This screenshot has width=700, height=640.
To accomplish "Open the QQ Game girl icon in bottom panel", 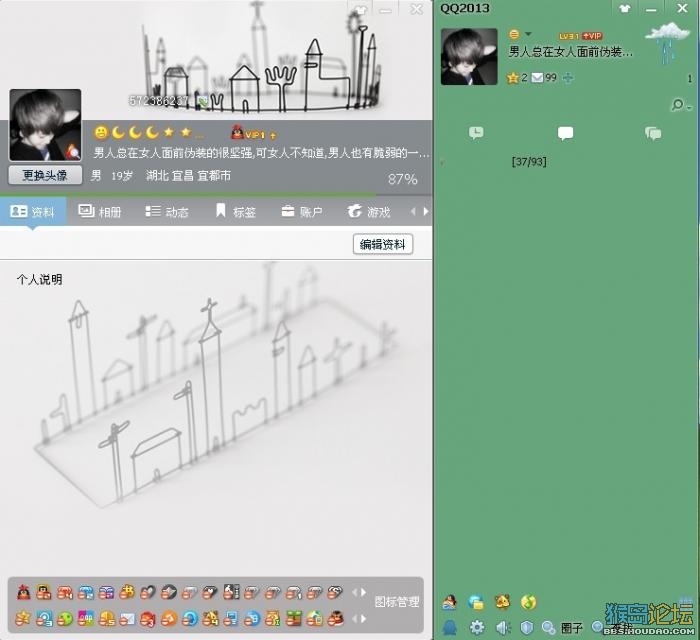I will pos(450,602).
